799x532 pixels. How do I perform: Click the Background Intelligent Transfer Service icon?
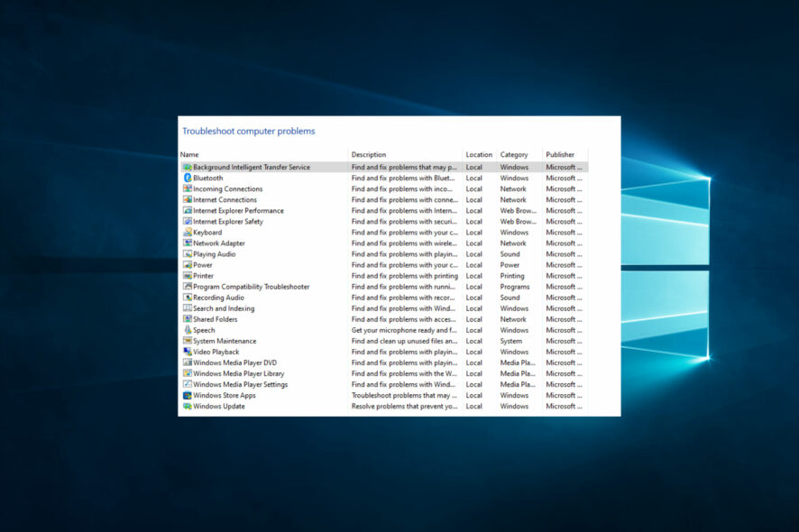click(x=188, y=167)
